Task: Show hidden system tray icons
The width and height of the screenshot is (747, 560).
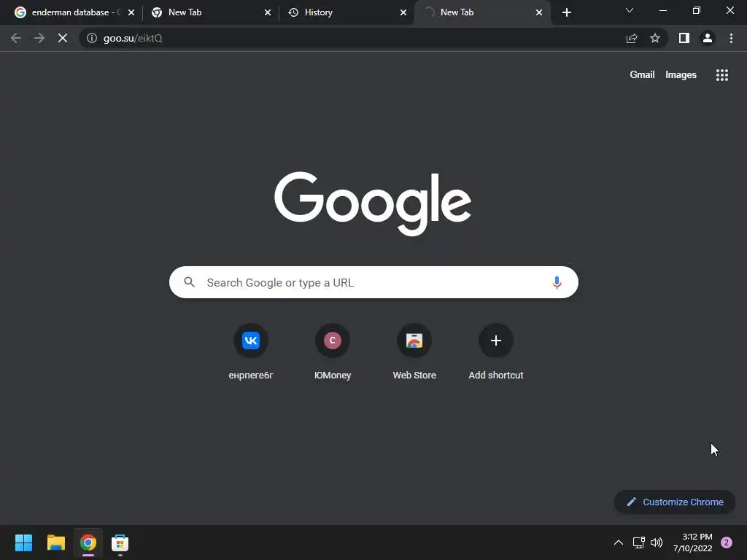Action: coord(619,542)
